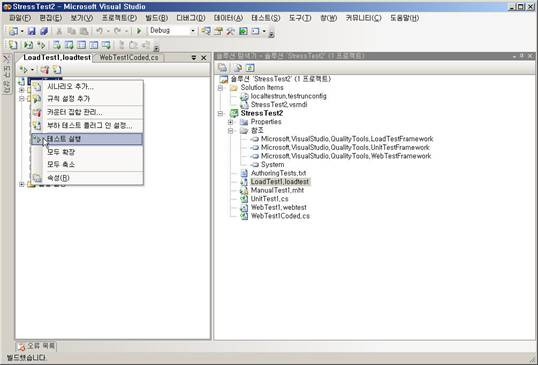Viewport: 538px width, 365px height.
Task: Select WebTest1Coded.cs in Solution Explorer tree
Action: coord(280,216)
